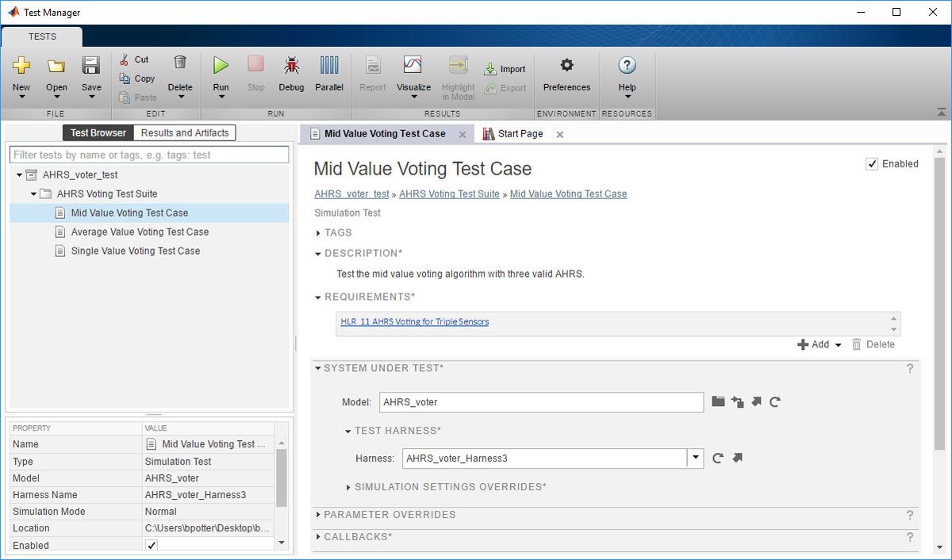This screenshot has width=952, height=560.
Task: Create a New test using the toolbar
Action: pos(21,71)
